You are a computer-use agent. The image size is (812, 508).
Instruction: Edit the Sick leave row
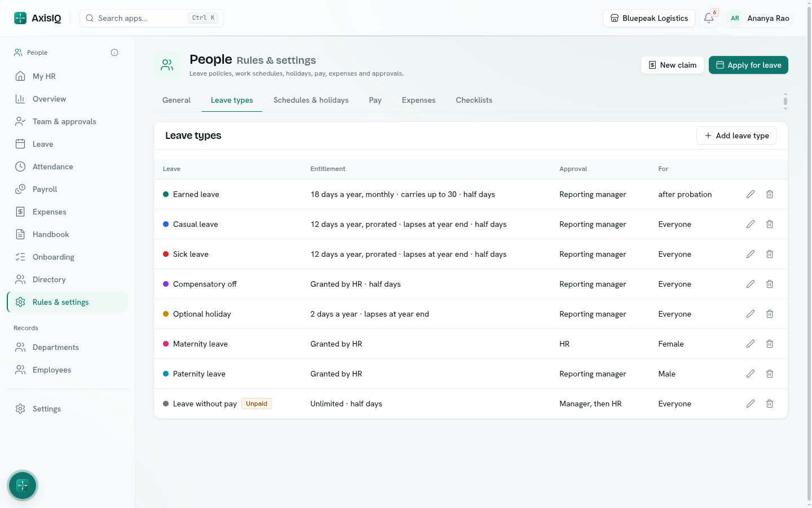pos(751,254)
